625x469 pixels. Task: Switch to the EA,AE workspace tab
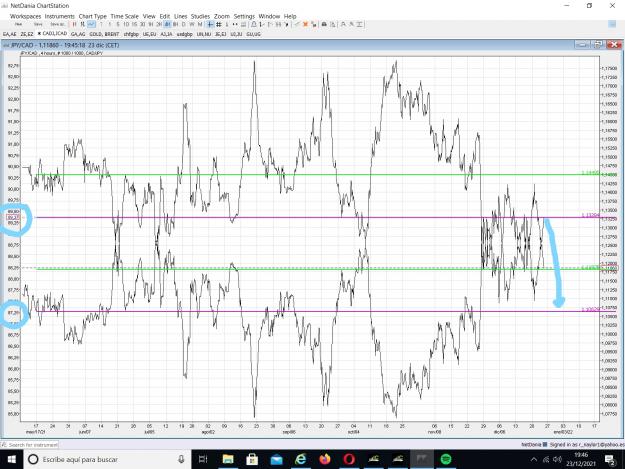[10, 34]
